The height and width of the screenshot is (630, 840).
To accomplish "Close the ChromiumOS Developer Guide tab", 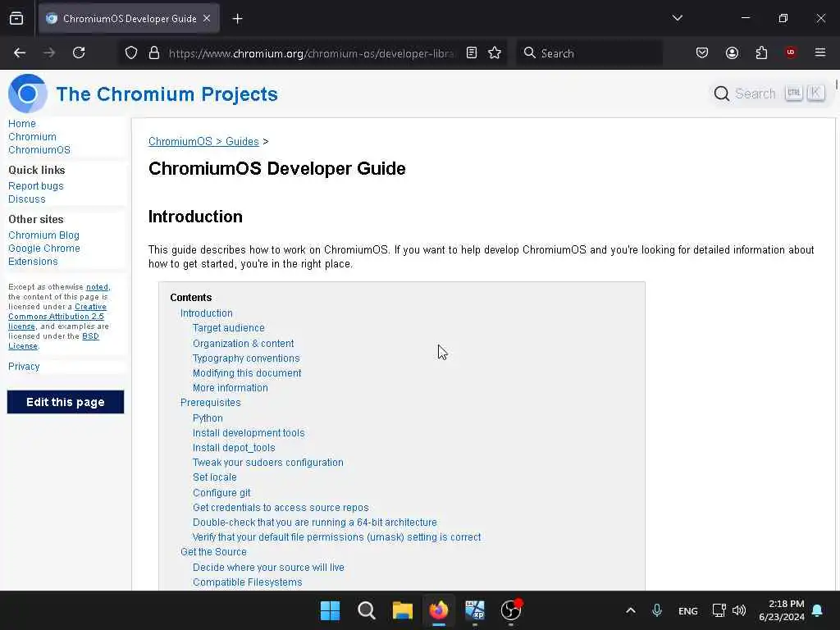I will pos(207,18).
